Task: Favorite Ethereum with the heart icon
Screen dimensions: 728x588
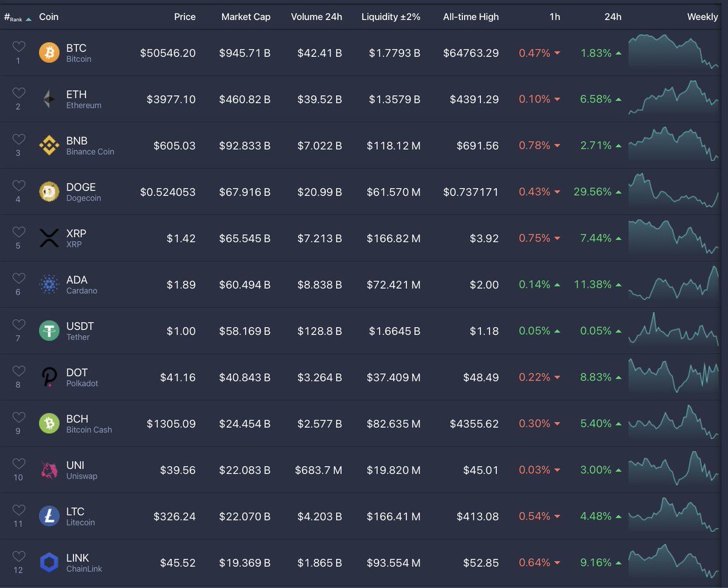Action: pyautogui.click(x=19, y=93)
